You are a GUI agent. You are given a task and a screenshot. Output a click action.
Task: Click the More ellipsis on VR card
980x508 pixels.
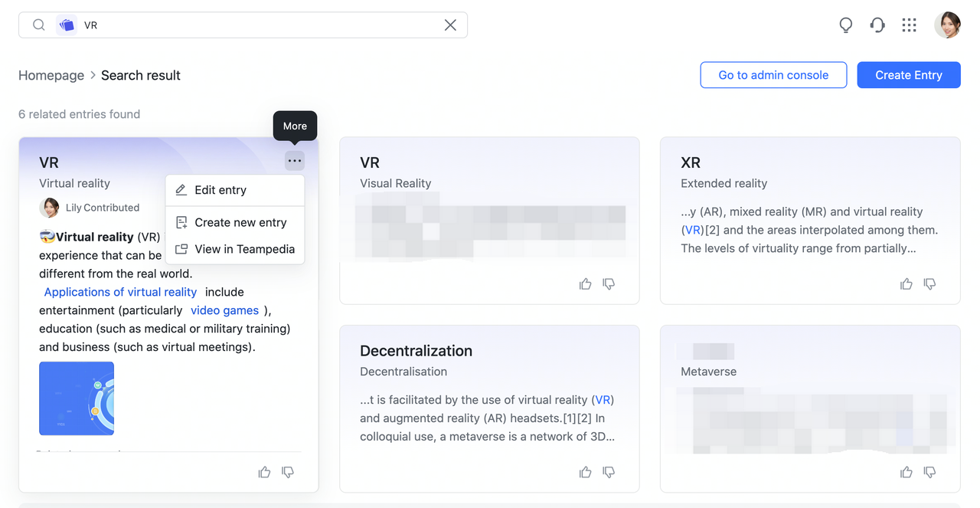pos(294,161)
